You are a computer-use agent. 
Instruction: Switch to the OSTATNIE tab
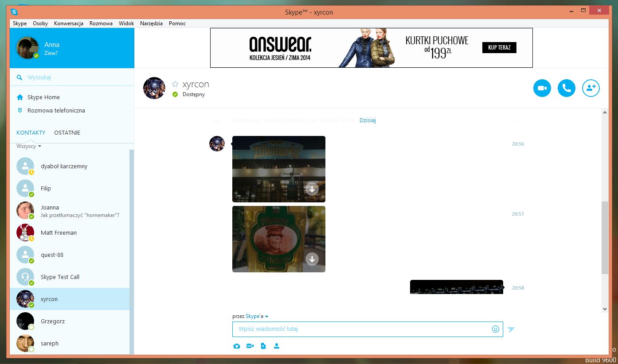(67, 132)
